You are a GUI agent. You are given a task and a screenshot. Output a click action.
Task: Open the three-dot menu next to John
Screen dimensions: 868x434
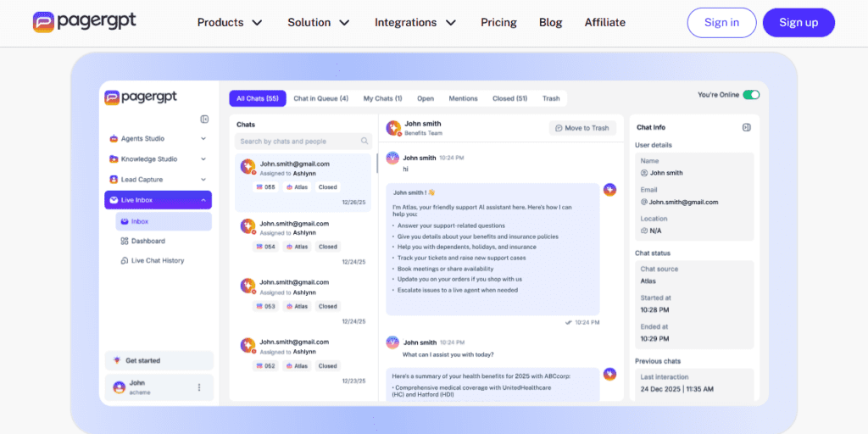click(x=199, y=387)
